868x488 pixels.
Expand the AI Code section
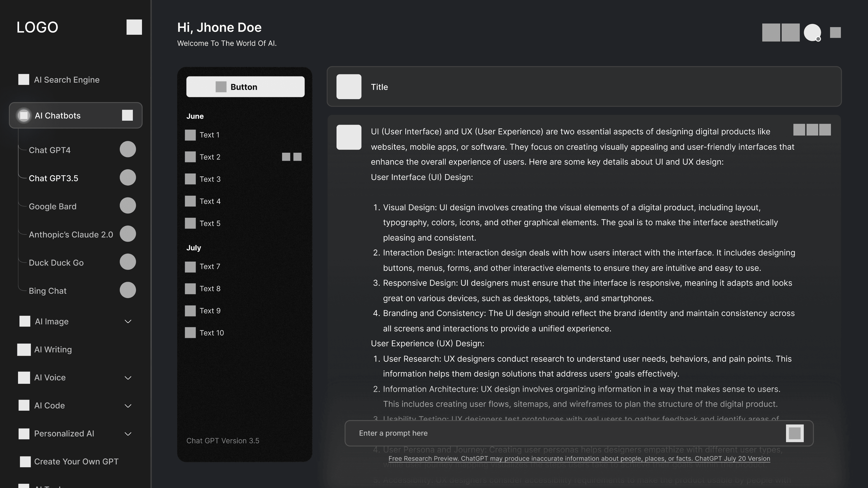coord(128,406)
